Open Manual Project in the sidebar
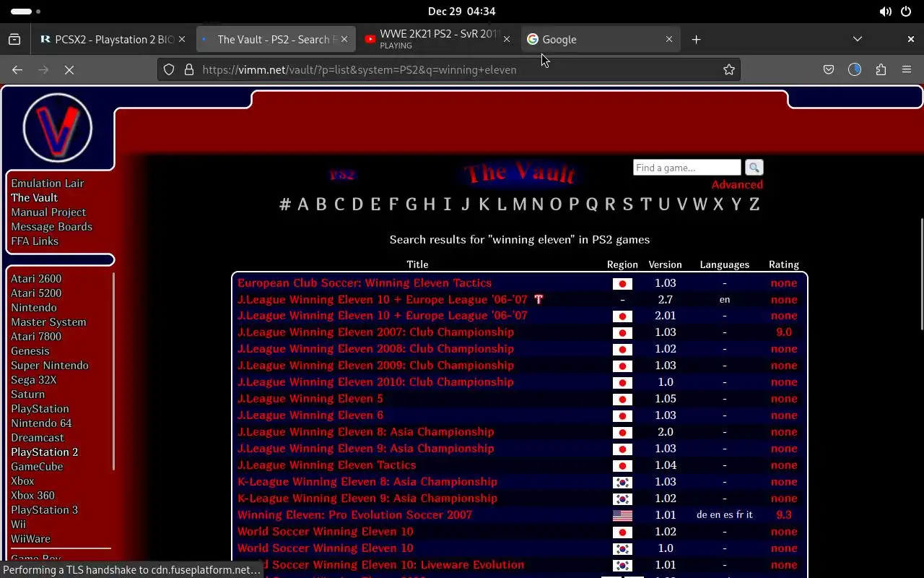Image resolution: width=924 pixels, height=578 pixels. [x=48, y=212]
